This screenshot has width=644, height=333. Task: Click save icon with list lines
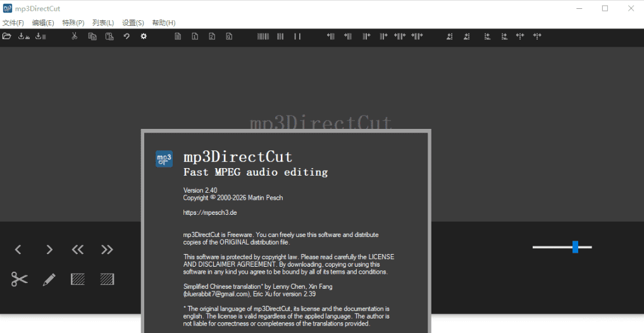[x=40, y=36]
